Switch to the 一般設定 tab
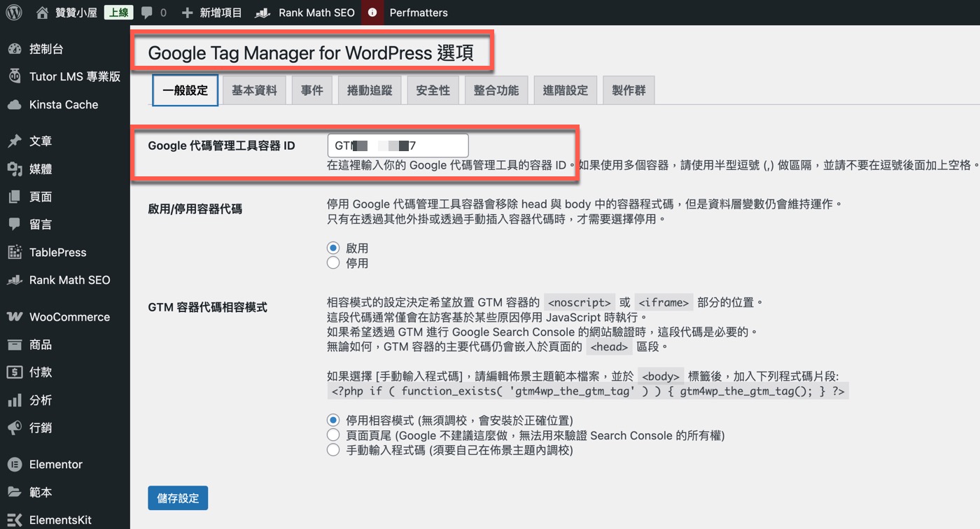Screen dimensions: 980x529 185,90
